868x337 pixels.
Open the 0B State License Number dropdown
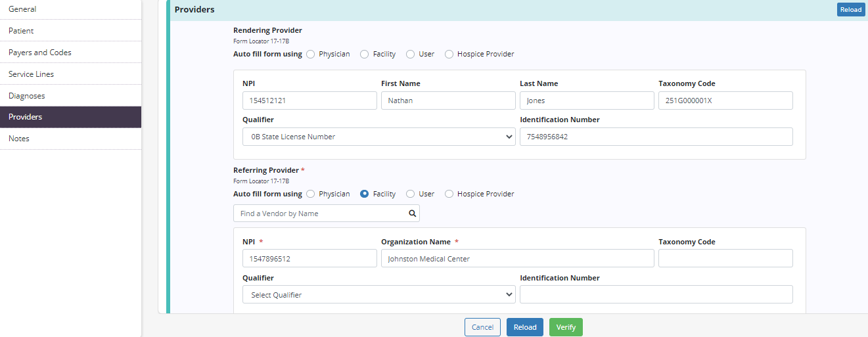point(378,137)
